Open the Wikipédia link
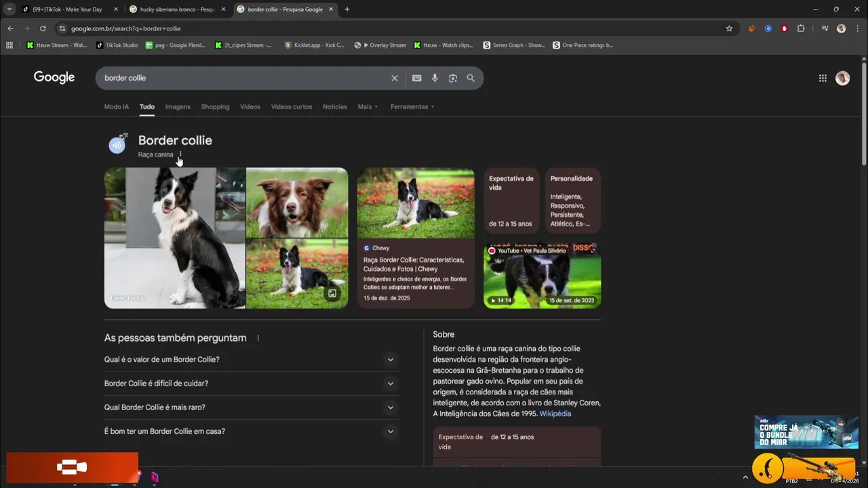868x488 pixels. pyautogui.click(x=555, y=414)
